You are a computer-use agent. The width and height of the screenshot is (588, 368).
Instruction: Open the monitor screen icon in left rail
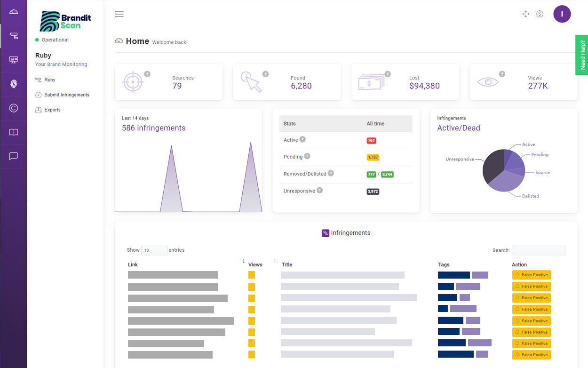click(x=13, y=60)
